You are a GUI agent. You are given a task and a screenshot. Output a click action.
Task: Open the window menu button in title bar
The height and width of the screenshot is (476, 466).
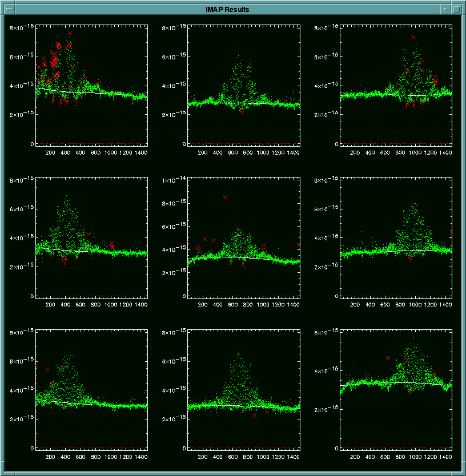pos(9,9)
